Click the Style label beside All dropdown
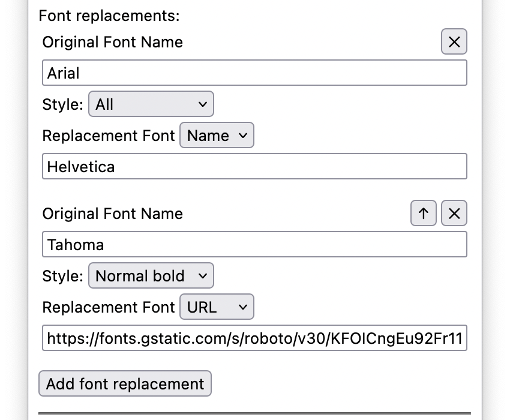This screenshot has height=420, width=510. 62,104
